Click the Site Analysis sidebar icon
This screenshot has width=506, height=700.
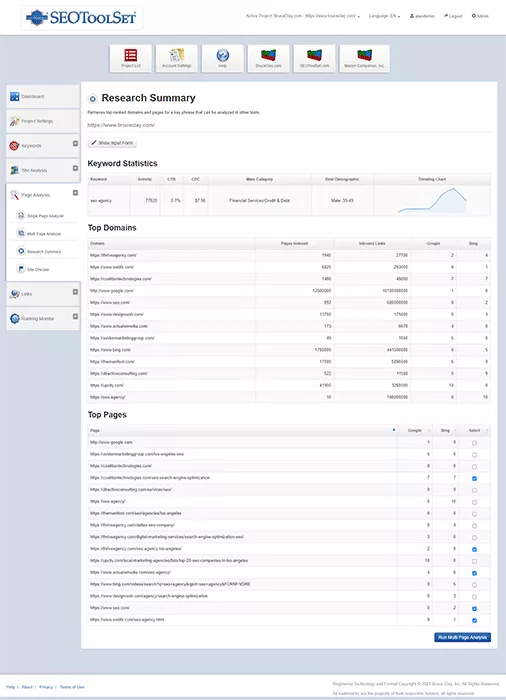click(x=15, y=170)
